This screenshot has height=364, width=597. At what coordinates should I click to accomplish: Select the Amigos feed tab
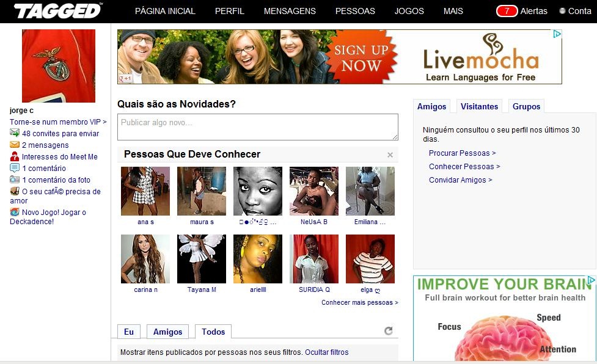click(167, 332)
